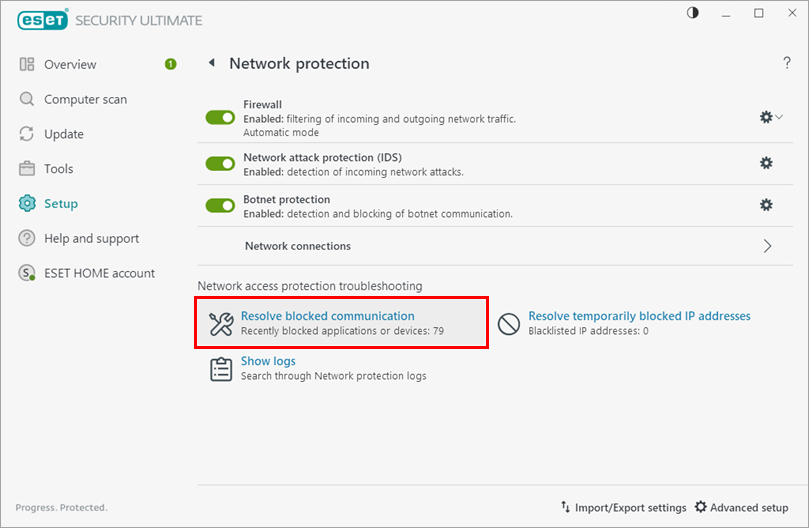Viewport: 809px width, 528px height.
Task: Expand the Firewall gear dropdown menu
Action: [x=770, y=117]
